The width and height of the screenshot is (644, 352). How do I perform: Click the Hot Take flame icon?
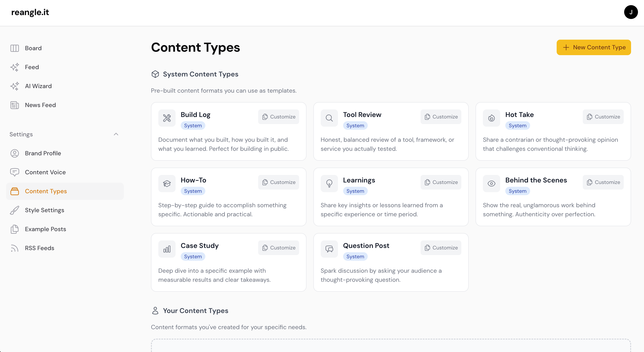click(x=491, y=118)
